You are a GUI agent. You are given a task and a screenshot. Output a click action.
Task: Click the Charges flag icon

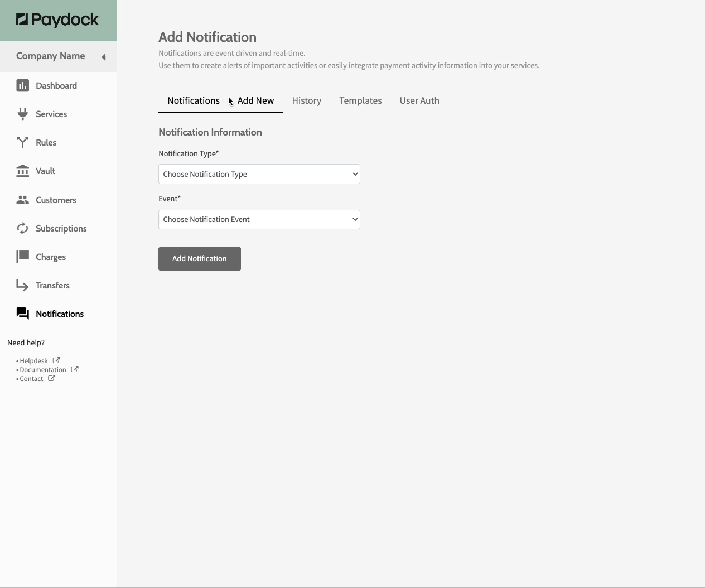[22, 257]
